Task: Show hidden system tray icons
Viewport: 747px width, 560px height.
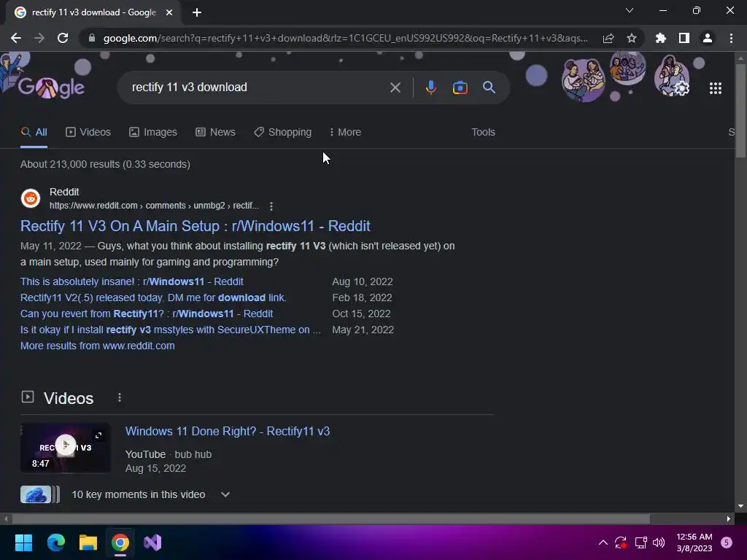Action: pos(603,542)
